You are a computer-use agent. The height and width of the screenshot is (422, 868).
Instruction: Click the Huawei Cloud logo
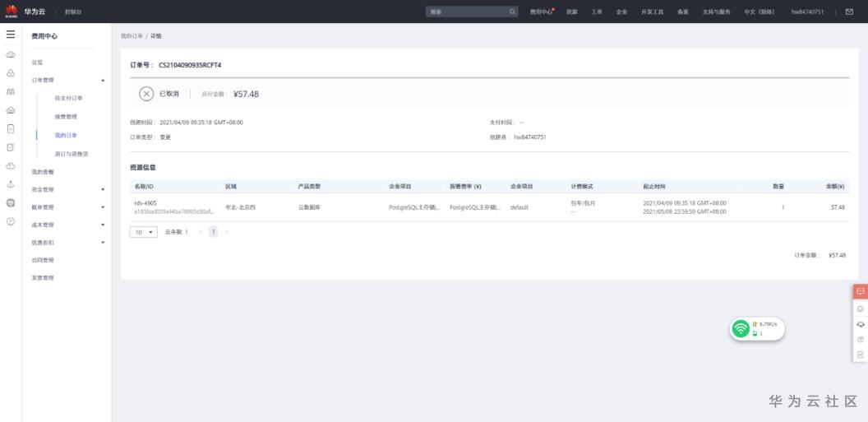(x=11, y=11)
